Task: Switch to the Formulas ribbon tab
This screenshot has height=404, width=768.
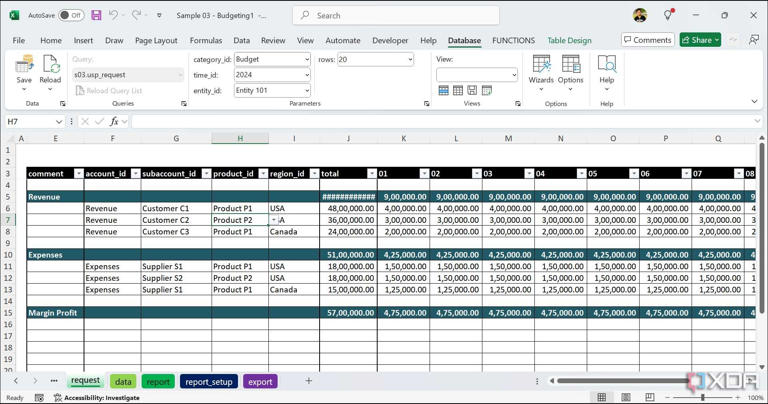Action: (x=206, y=41)
